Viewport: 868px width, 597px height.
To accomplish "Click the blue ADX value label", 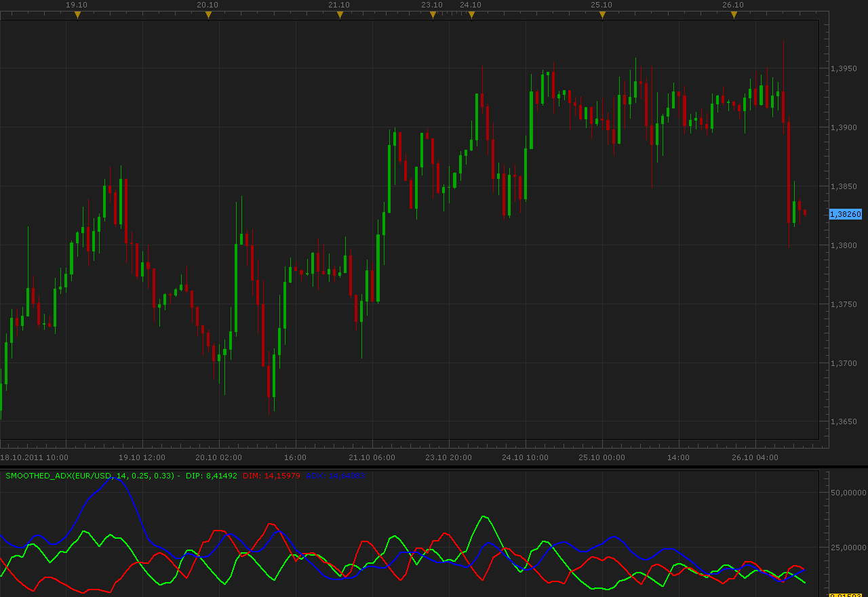I will tap(335, 476).
